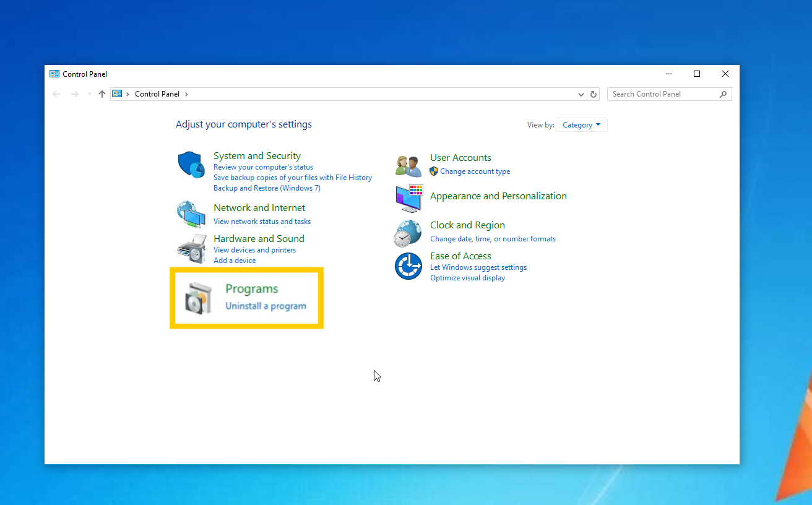812x505 pixels.
Task: Open the recent locations dropdown arrow
Action: tap(89, 94)
